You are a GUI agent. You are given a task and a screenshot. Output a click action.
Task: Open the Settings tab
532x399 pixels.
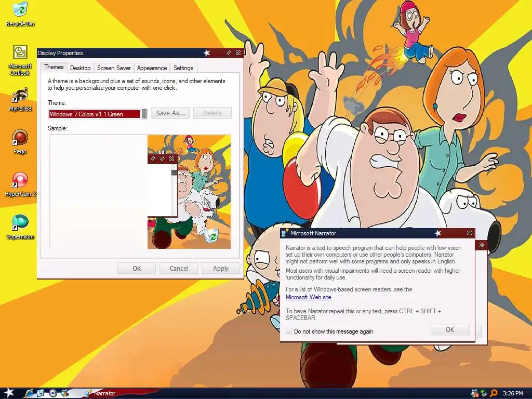click(x=183, y=68)
